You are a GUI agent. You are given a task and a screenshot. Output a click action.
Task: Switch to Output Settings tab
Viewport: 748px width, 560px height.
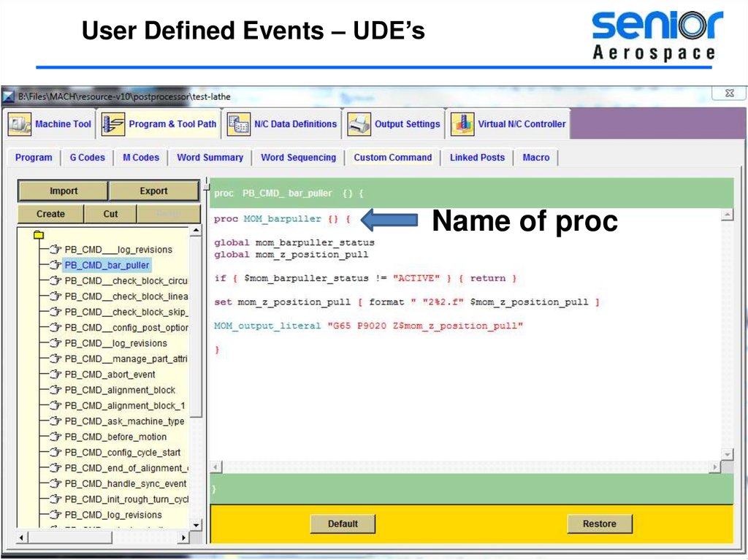point(394,124)
